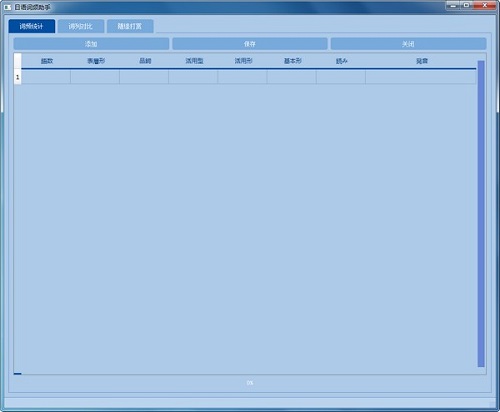The image size is (500, 412).
Task: Click the row 1 cell under 活用型
Action: (x=193, y=77)
